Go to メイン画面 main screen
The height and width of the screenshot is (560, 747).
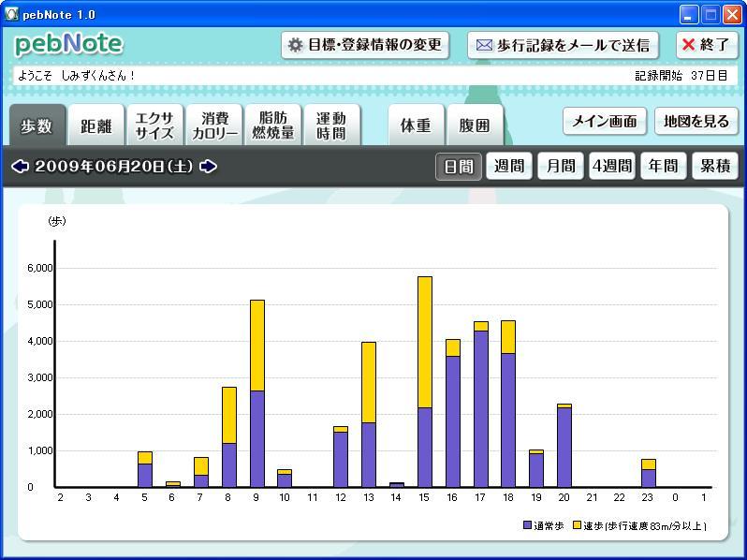[x=605, y=121]
